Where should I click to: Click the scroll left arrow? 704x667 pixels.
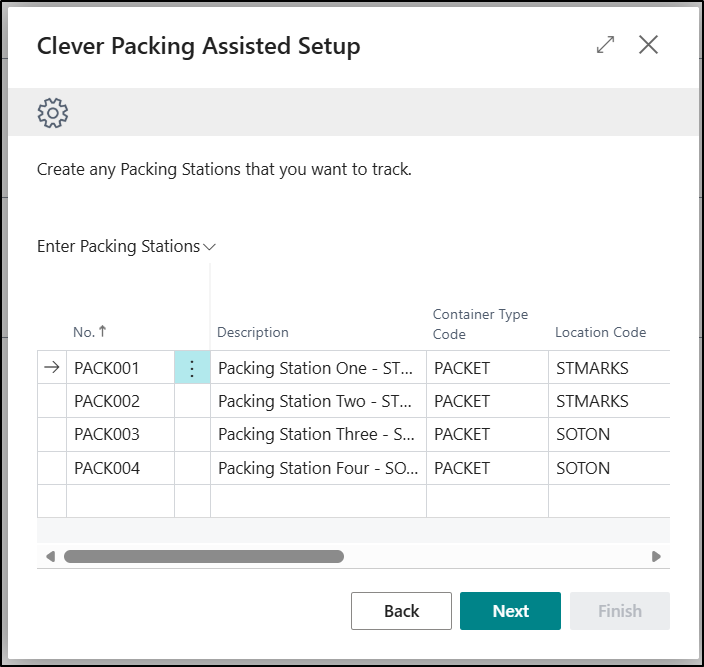coord(50,556)
